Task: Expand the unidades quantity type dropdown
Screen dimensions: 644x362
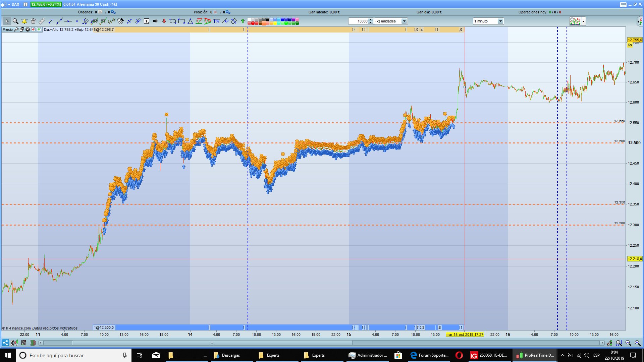Action: tap(404, 21)
